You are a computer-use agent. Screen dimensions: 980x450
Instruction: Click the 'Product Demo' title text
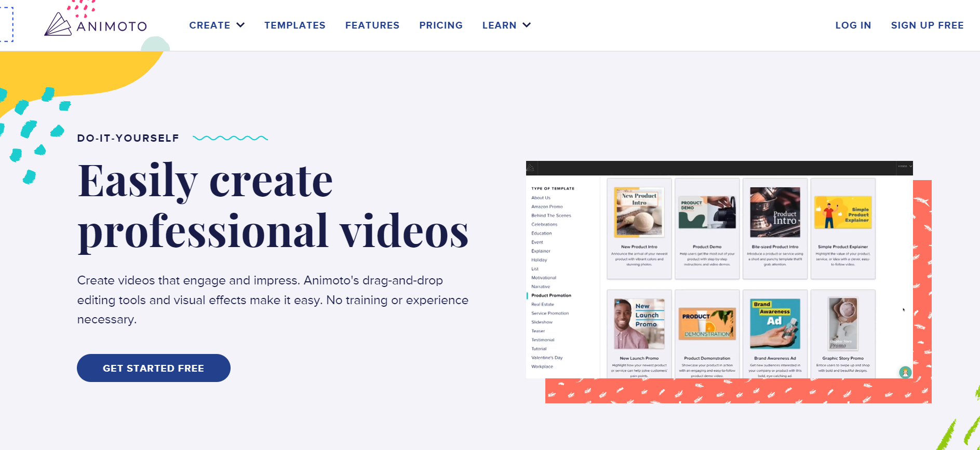[x=707, y=247]
